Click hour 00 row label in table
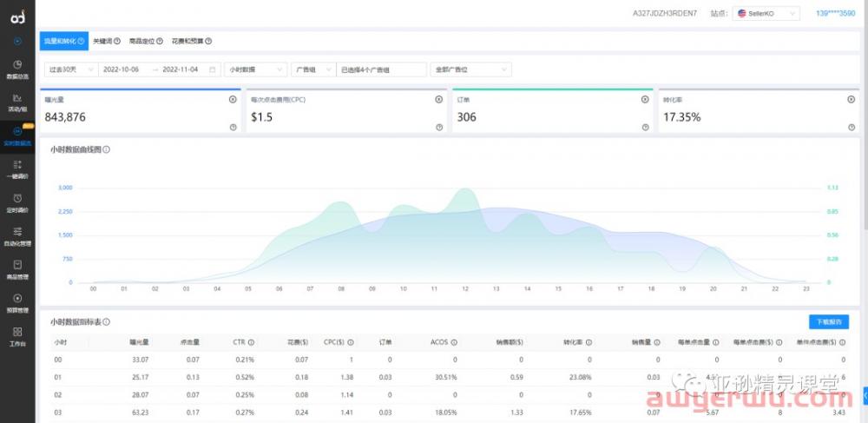 (57, 360)
